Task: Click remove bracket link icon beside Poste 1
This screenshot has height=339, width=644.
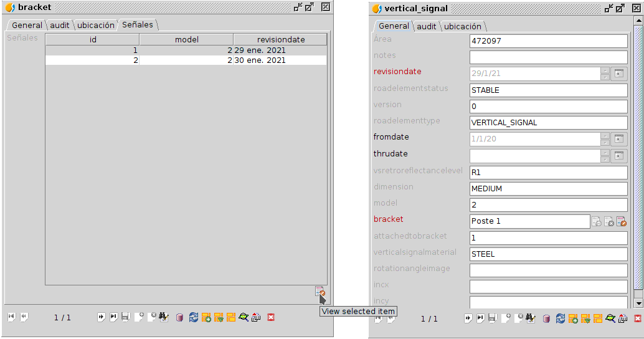Action: tap(609, 221)
